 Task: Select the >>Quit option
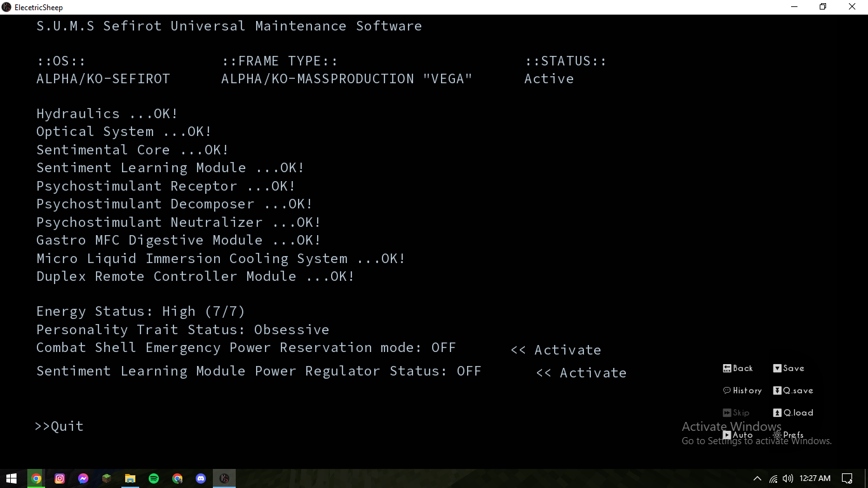coord(59,426)
